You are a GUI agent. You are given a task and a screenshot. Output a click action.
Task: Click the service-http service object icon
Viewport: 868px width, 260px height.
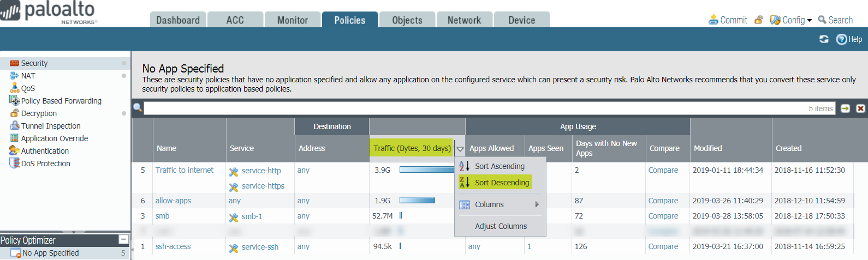pyautogui.click(x=234, y=172)
